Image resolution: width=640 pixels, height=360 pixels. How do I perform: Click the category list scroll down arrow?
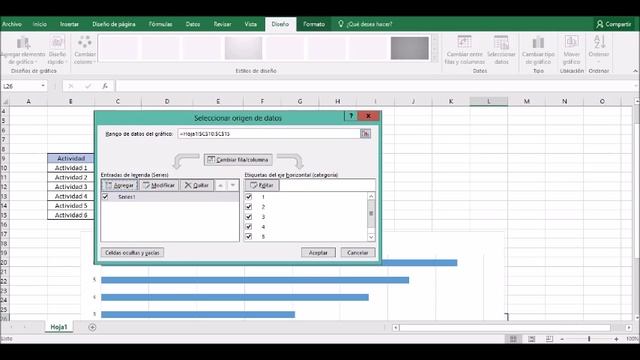point(371,237)
